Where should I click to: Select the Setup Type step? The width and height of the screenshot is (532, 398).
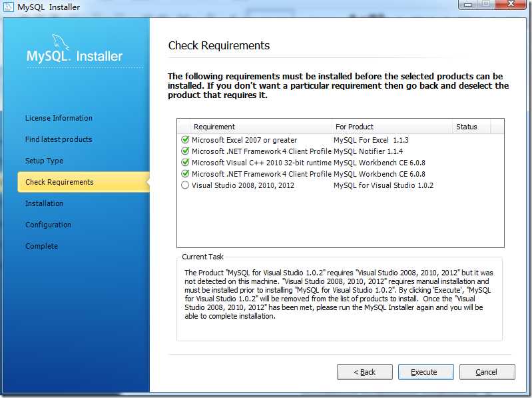[x=44, y=161]
